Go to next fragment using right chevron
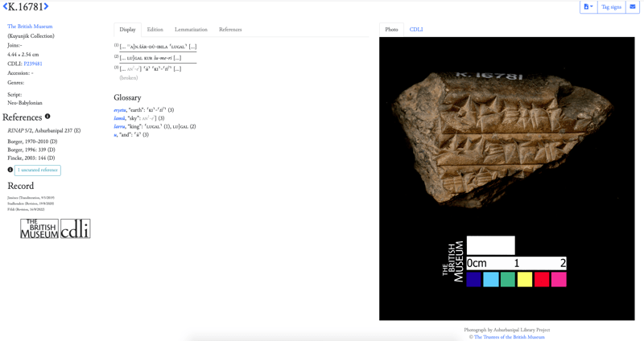644x341 pixels. tap(47, 7)
